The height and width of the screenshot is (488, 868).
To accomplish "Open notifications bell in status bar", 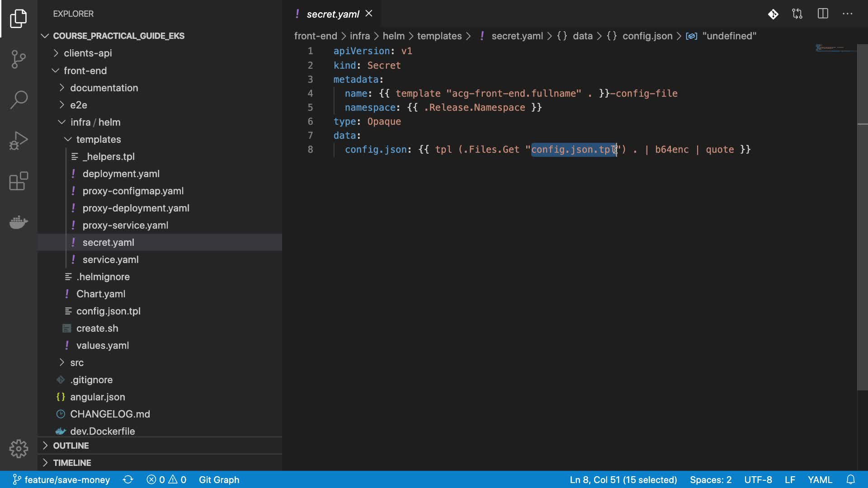I will click(851, 479).
